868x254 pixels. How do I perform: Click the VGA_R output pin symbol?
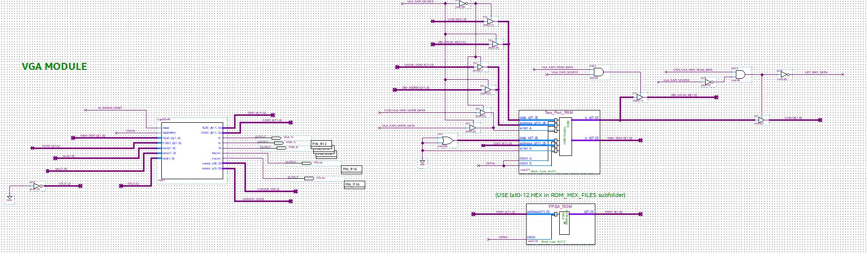pyautogui.click(x=277, y=137)
